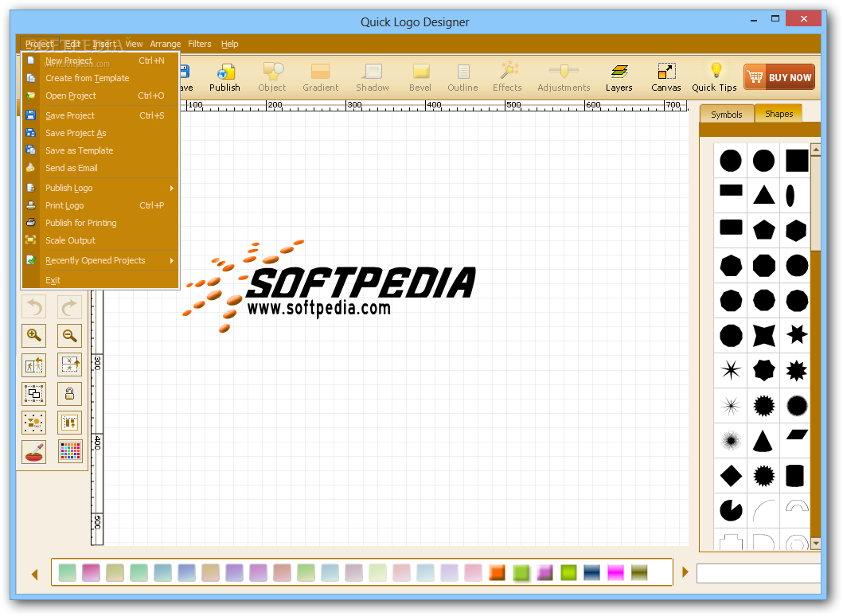This screenshot has height=616, width=843.
Task: Open the Object properties tool
Action: (x=272, y=77)
